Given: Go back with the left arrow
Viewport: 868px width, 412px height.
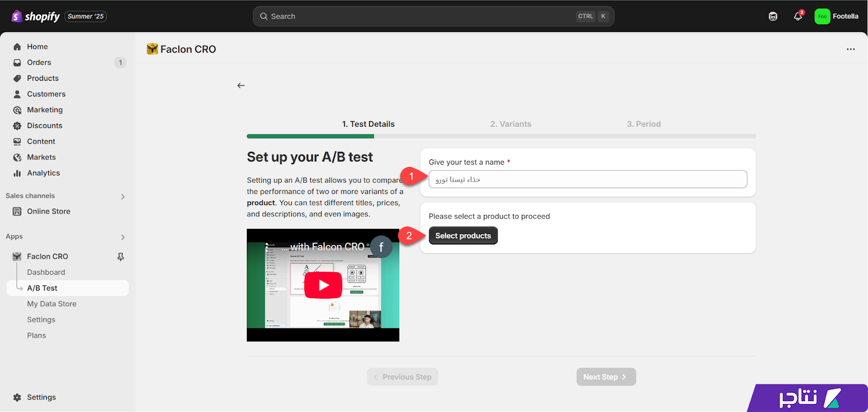Looking at the screenshot, I should click(x=241, y=86).
